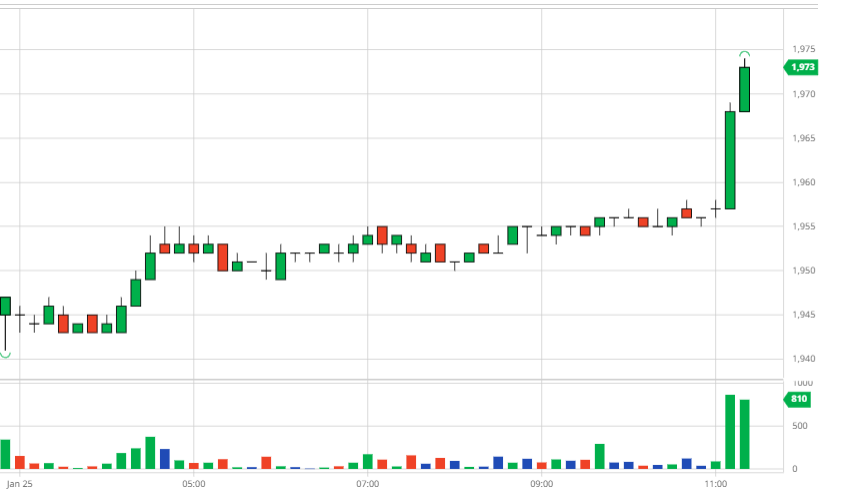Screen dimensions: 852x495
Task: Click the green 810 volume tag
Action: pyautogui.click(x=797, y=399)
